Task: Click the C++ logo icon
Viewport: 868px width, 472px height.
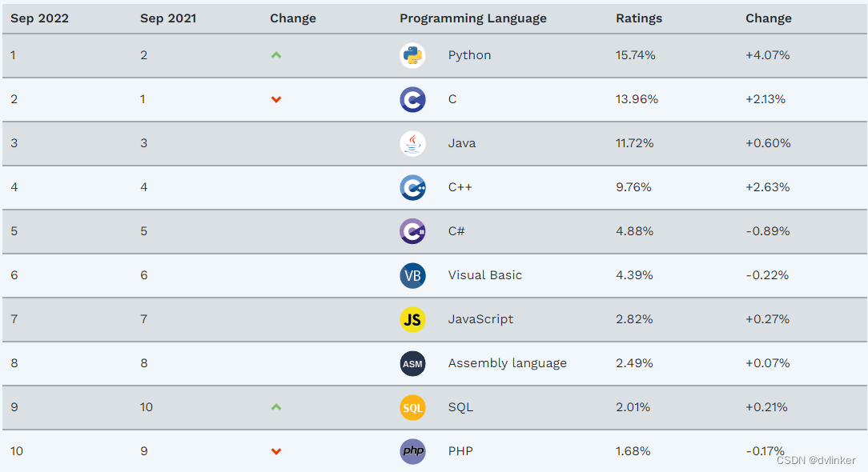Action: coord(412,187)
